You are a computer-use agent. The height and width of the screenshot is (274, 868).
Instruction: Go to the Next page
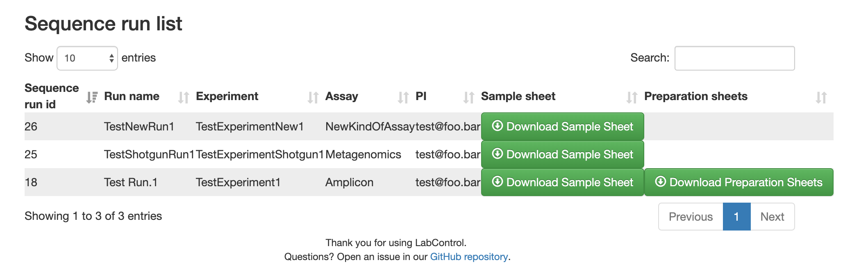[772, 217]
